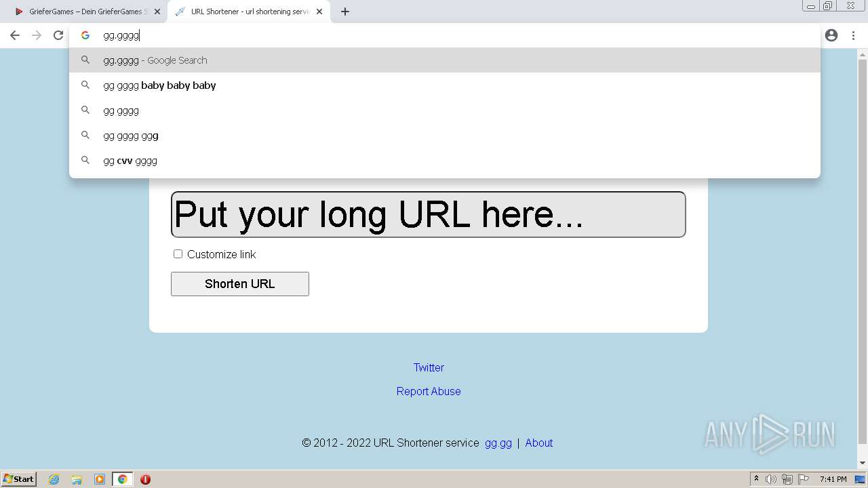Screen dimensions: 868x488
Task: Choose suggestion 'gg gggg ggg'
Action: click(x=445, y=136)
